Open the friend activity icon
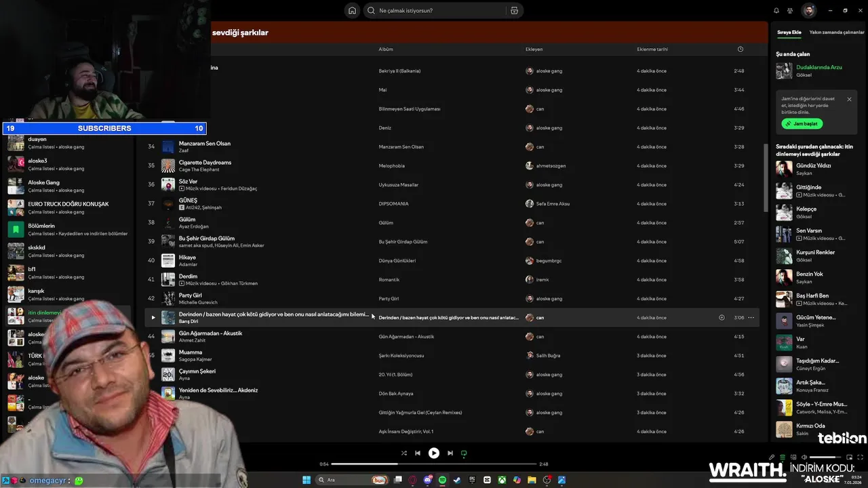 click(790, 10)
